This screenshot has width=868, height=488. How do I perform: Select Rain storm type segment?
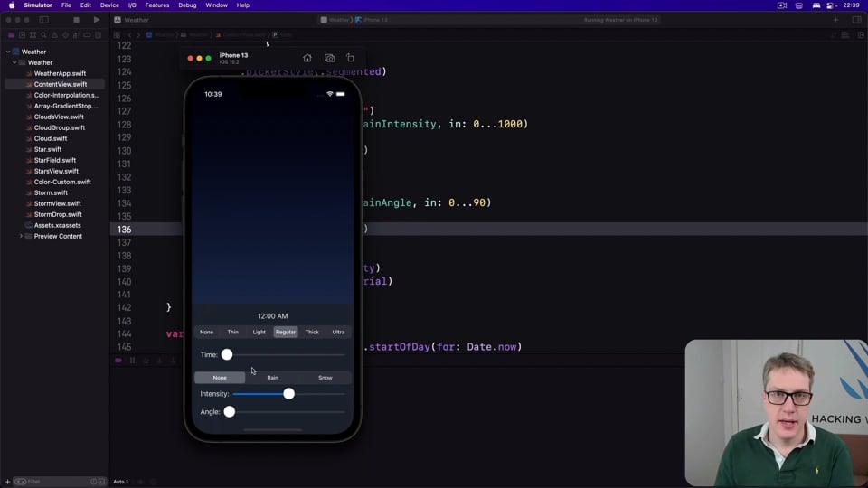click(273, 378)
